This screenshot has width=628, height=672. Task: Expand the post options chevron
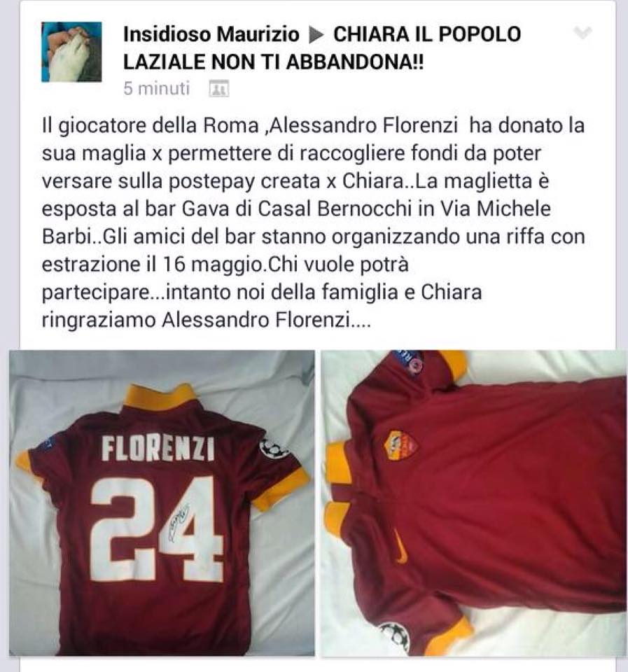click(582, 33)
